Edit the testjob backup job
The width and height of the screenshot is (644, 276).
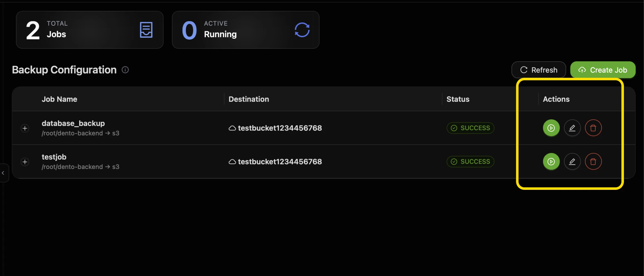coord(572,161)
